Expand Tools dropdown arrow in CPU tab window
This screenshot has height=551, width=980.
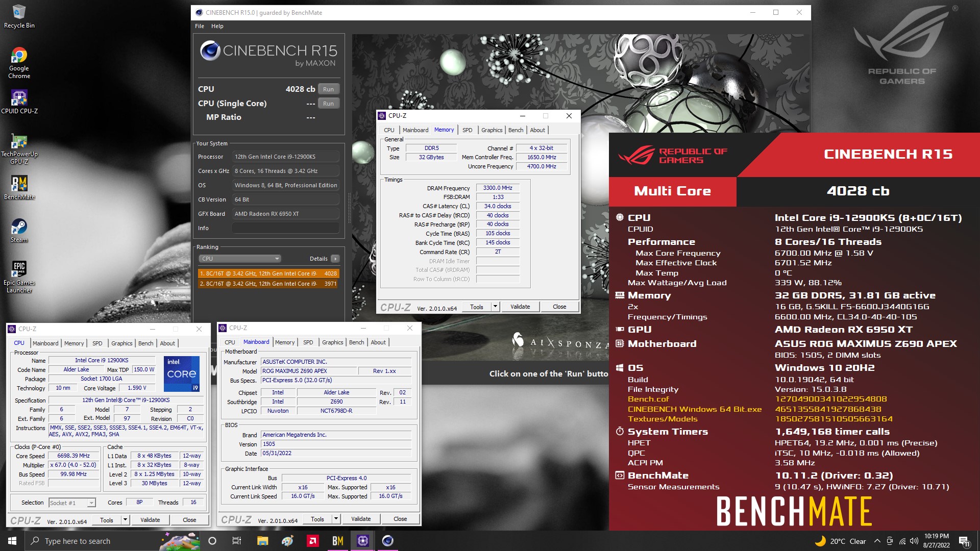click(x=125, y=520)
